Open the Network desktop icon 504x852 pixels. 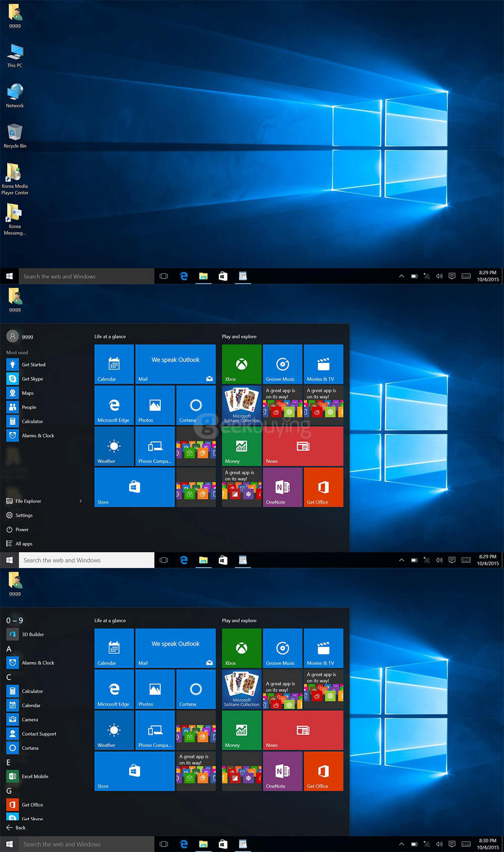15,95
